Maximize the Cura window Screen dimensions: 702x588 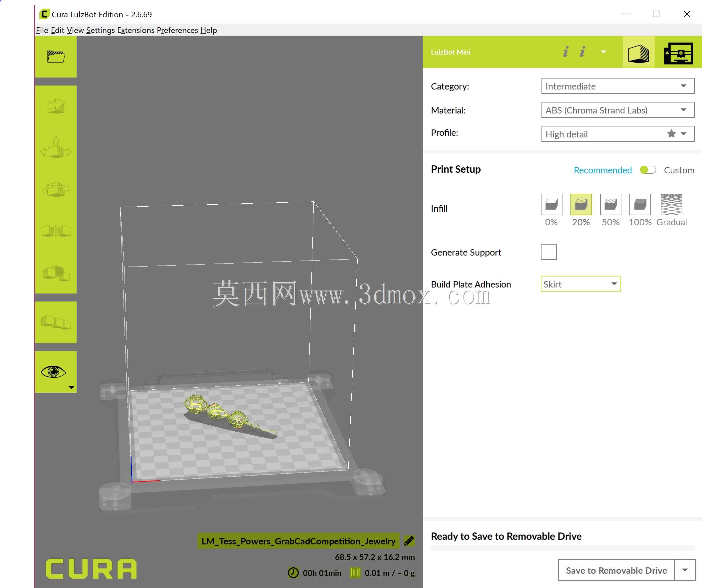[x=656, y=14]
